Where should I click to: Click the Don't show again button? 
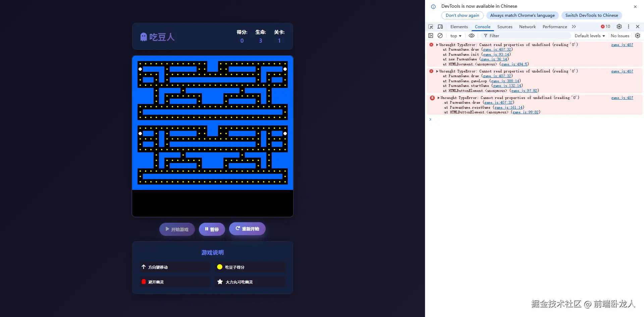pos(462,15)
